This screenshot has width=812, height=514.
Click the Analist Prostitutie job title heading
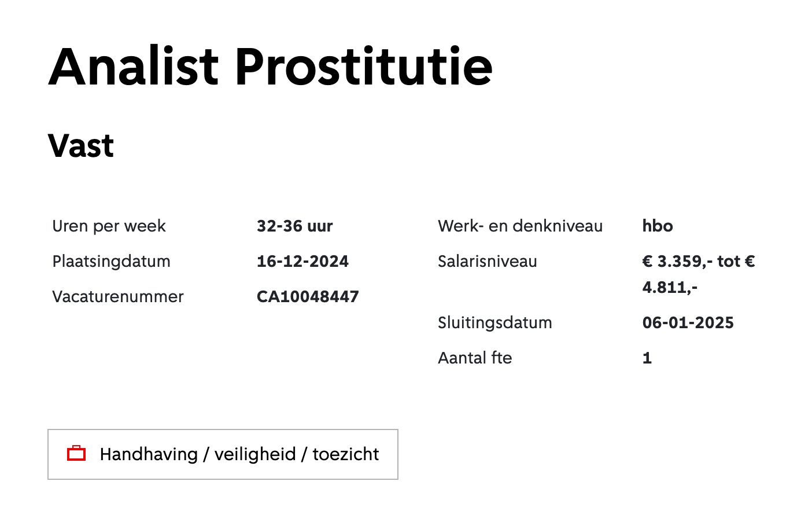270,66
